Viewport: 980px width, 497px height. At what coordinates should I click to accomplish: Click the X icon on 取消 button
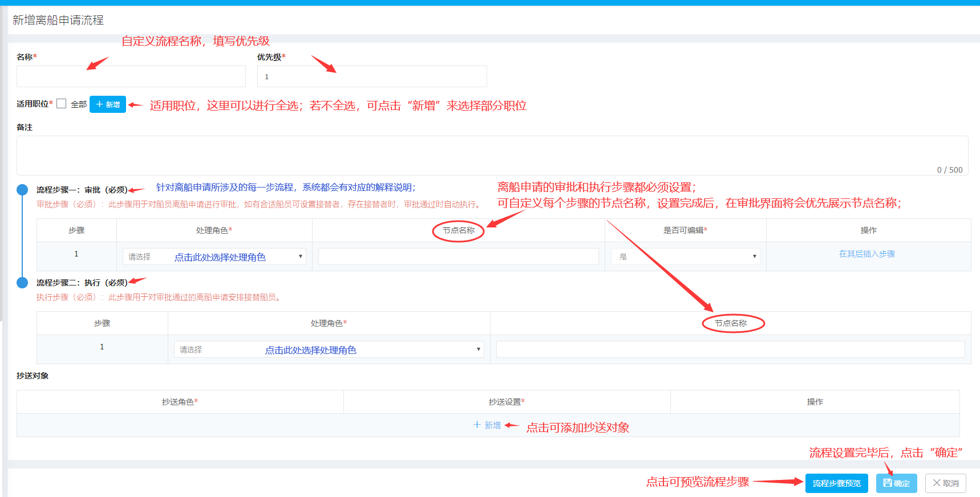pyautogui.click(x=937, y=483)
